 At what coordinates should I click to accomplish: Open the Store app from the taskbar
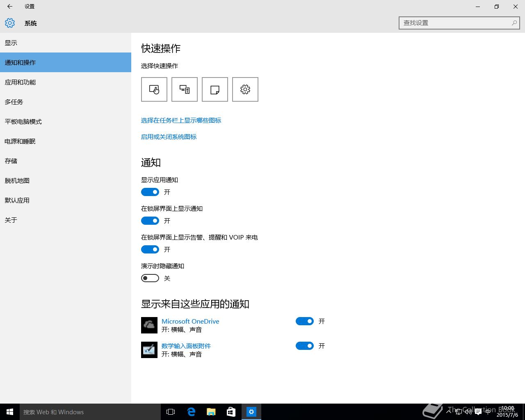pos(231,412)
